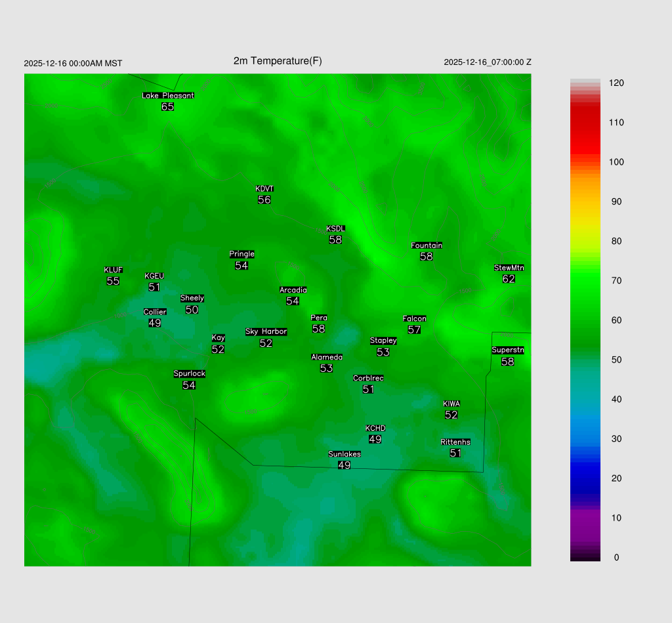Click the red 110 region of colorbar
Viewport: 672px width, 623px height.
click(585, 123)
